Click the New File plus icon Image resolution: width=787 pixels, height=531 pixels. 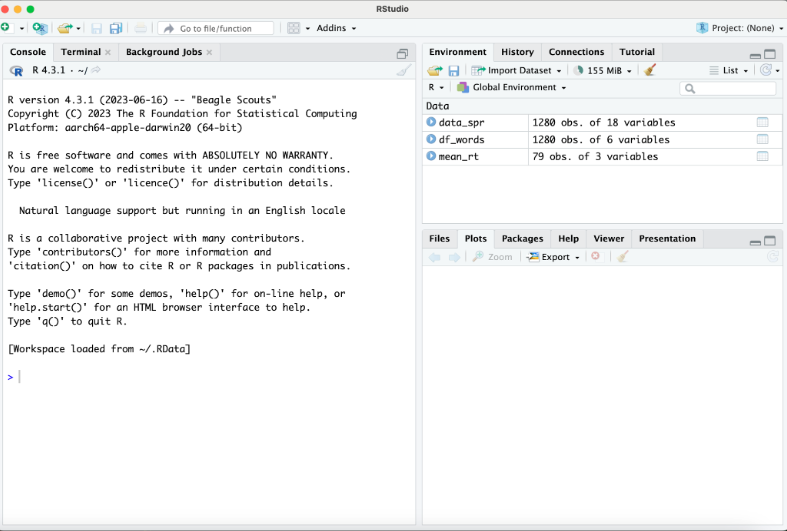[5, 28]
